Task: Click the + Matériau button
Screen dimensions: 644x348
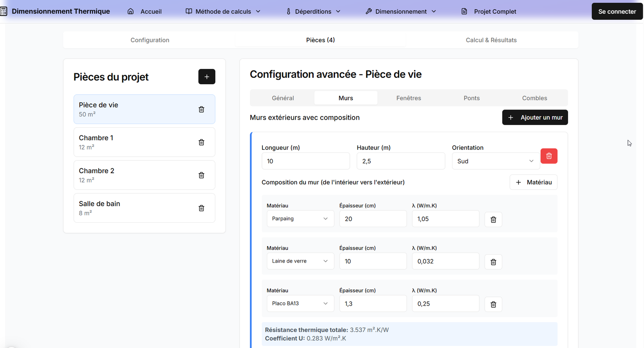Action: coord(533,182)
